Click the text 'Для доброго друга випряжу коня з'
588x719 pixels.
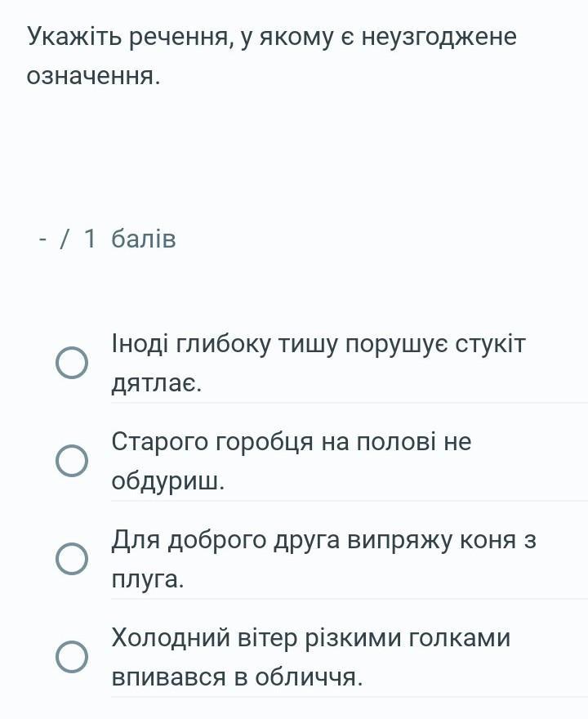click(x=324, y=540)
